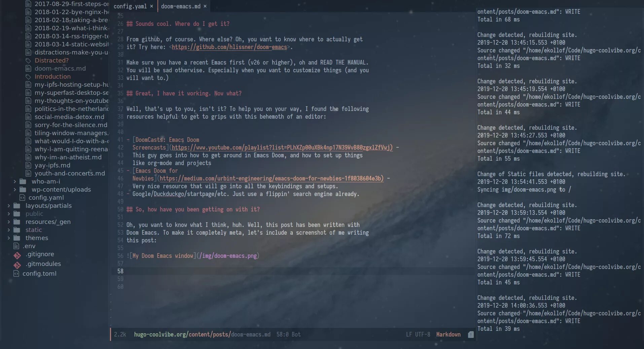Click heading "Great, I have it working. Now what?"
The width and height of the screenshot is (644, 349).
pos(184,93)
